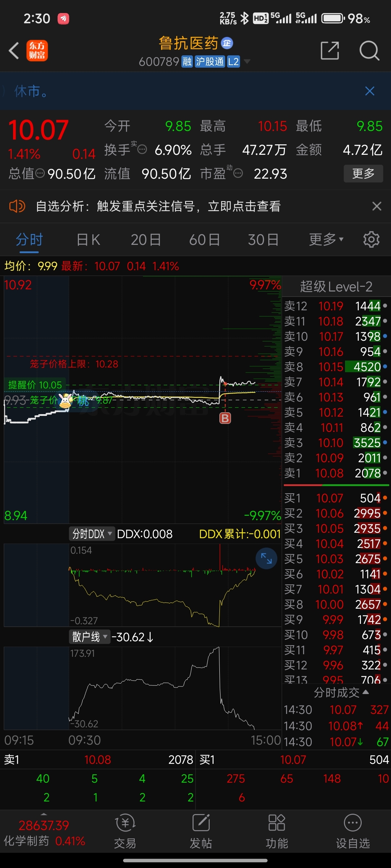391x868 pixels.
Task: Select the 卖1 10.08 order row
Action: tap(336, 473)
